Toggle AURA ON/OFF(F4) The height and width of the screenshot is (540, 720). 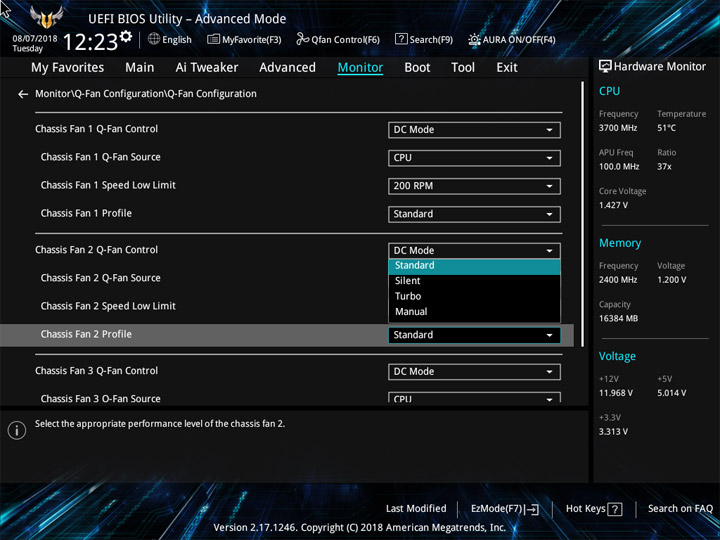512,39
